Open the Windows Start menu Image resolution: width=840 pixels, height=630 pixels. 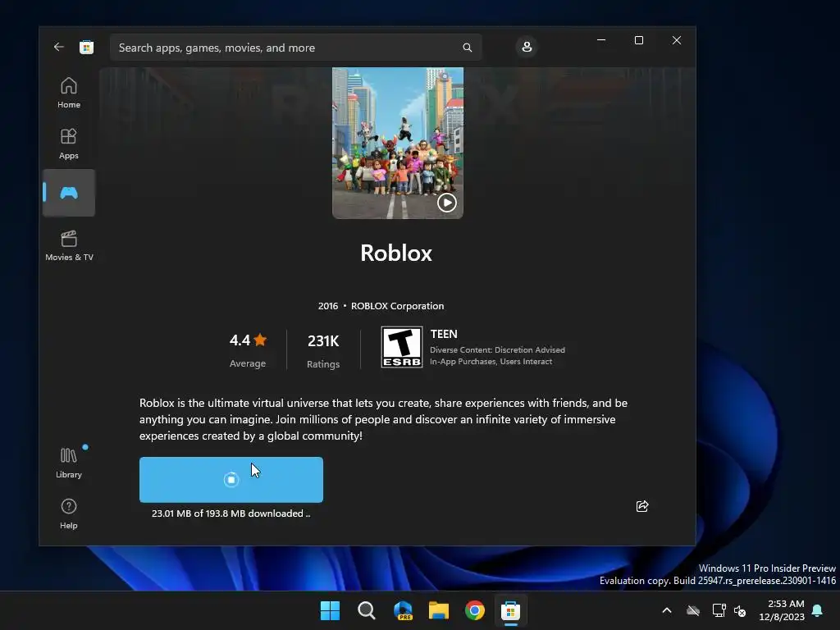pos(330,610)
